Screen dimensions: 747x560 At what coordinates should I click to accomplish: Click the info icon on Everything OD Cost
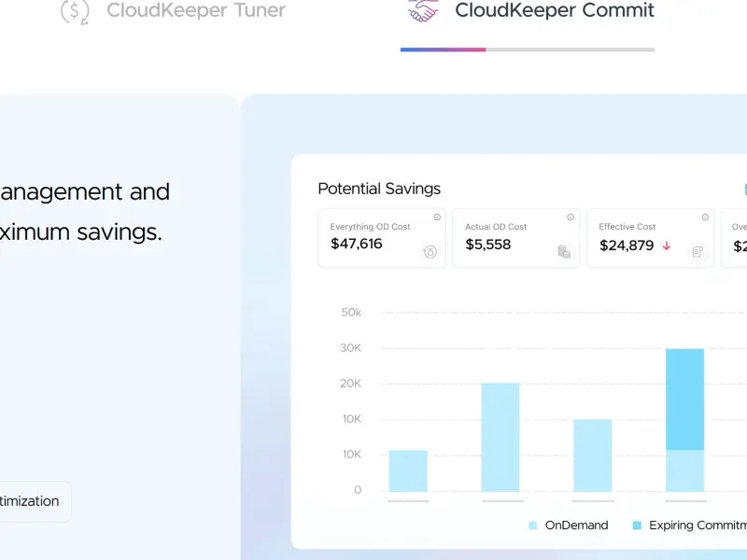[x=437, y=217]
